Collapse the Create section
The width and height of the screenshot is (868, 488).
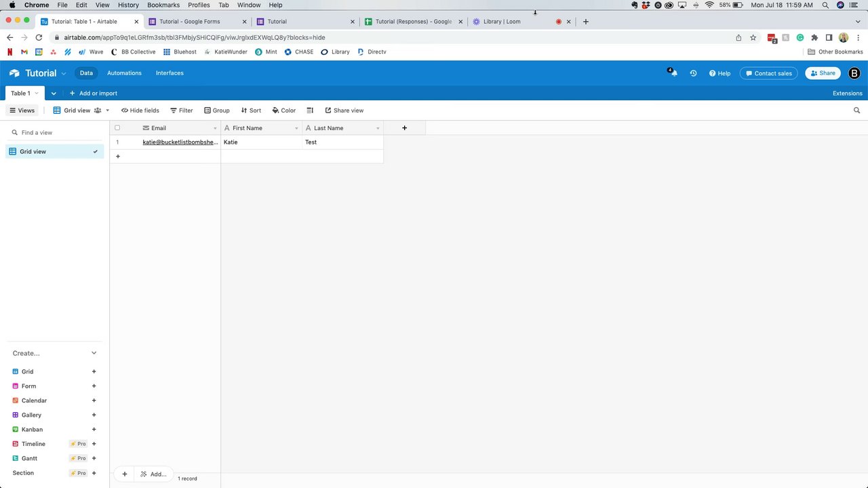pyautogui.click(x=94, y=353)
